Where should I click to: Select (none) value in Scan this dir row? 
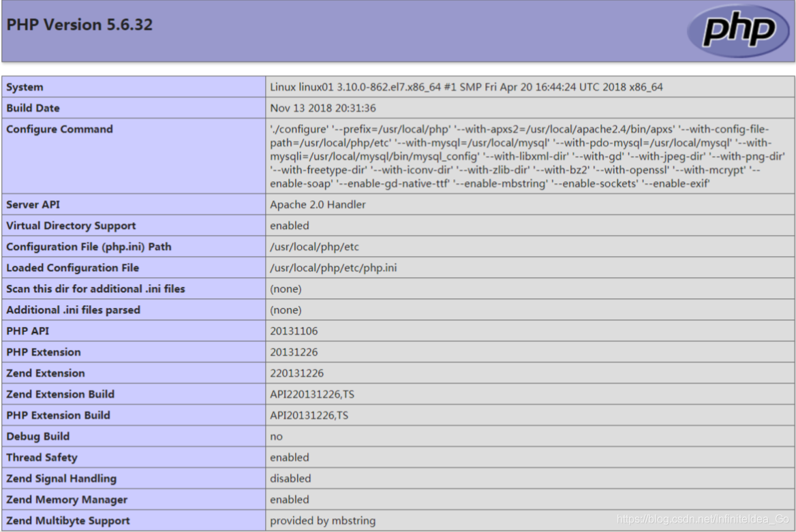(x=286, y=289)
